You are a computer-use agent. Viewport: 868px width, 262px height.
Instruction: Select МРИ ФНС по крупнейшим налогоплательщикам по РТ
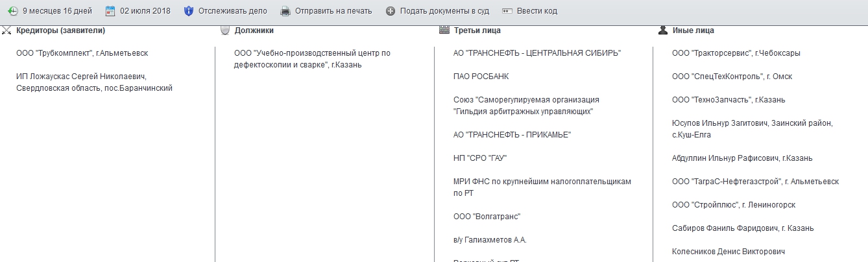(542, 187)
